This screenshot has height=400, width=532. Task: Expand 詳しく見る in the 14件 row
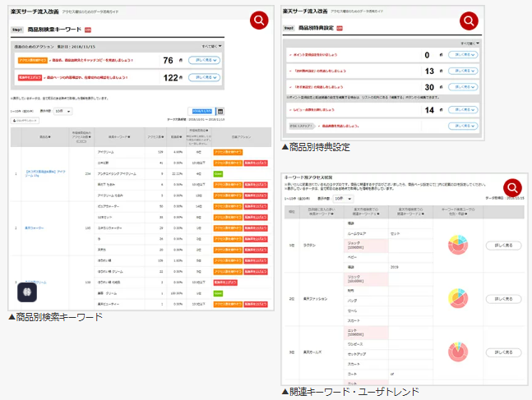coord(463,110)
